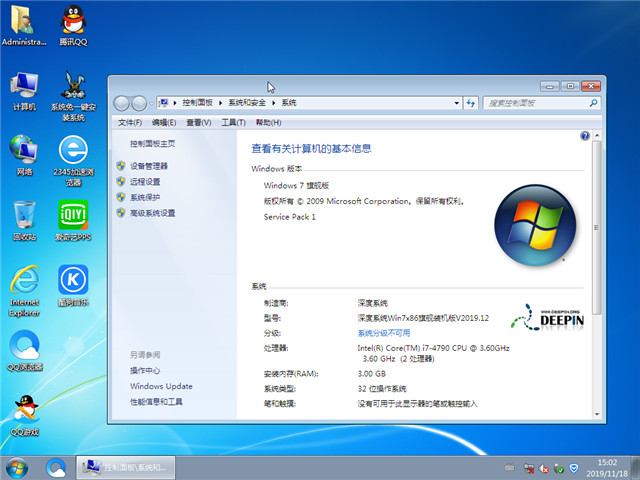This screenshot has height=480, width=640.
Task: Select the '32 位操作系统' system type value
Action: point(382,389)
